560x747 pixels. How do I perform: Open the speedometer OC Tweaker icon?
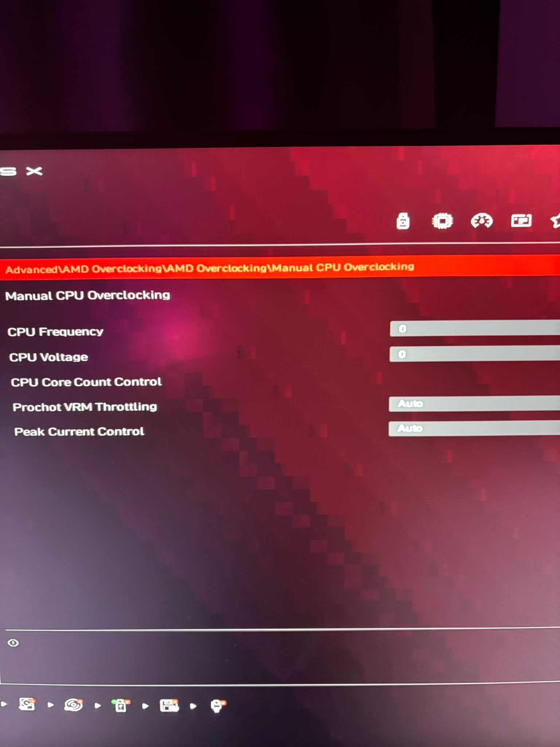tap(482, 221)
